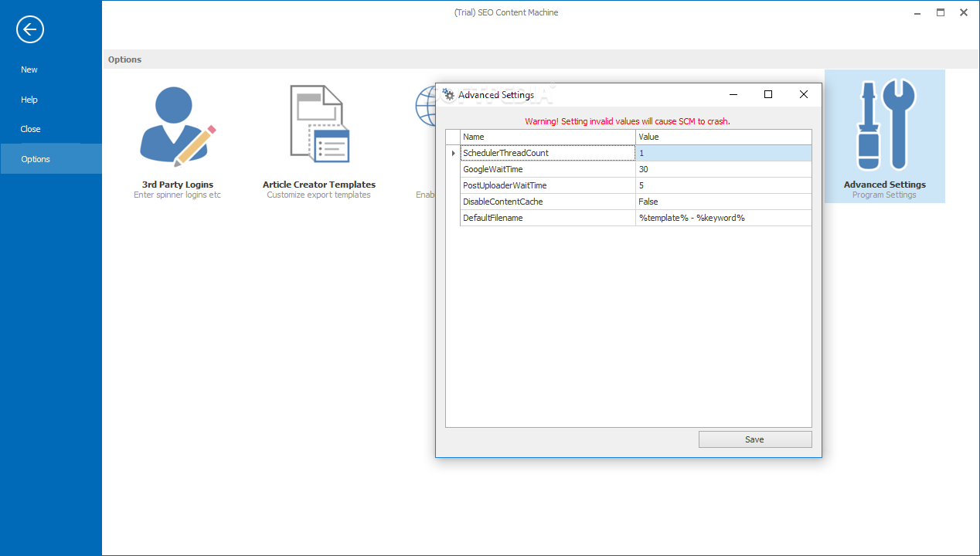
Task: Click the Name column header
Action: 548,137
